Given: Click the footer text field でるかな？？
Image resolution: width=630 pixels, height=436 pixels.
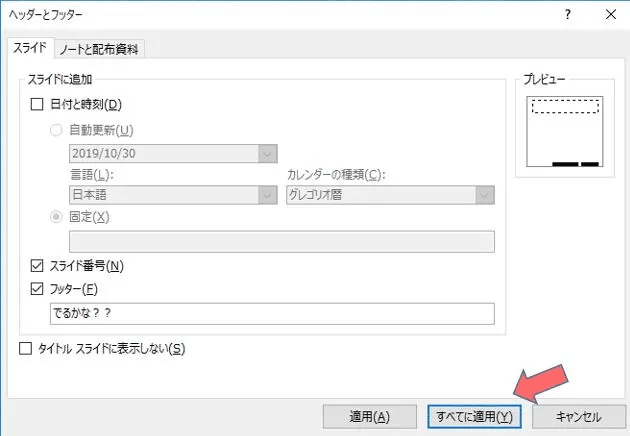Looking at the screenshot, I should pyautogui.click(x=272, y=314).
